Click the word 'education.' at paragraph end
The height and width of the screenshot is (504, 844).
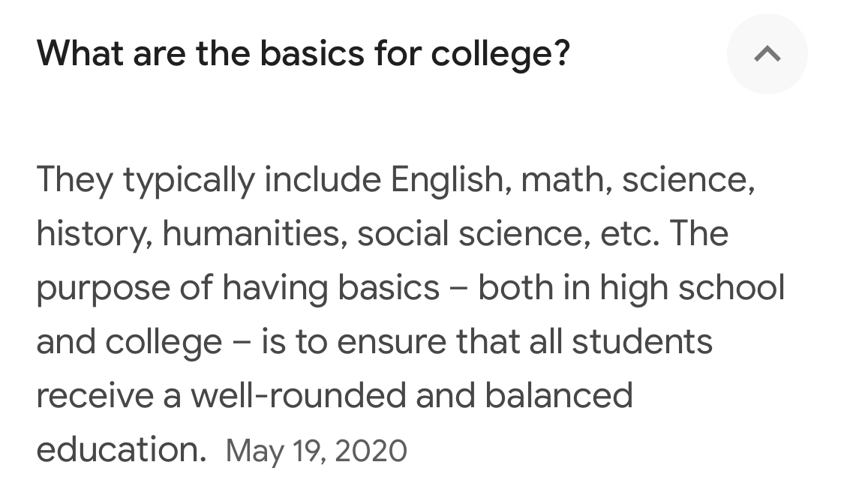click(120, 449)
